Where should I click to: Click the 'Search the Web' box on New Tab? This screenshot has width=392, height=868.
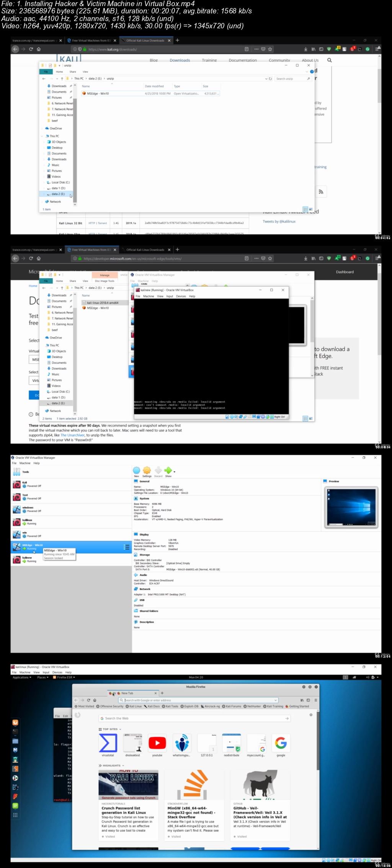point(194,718)
